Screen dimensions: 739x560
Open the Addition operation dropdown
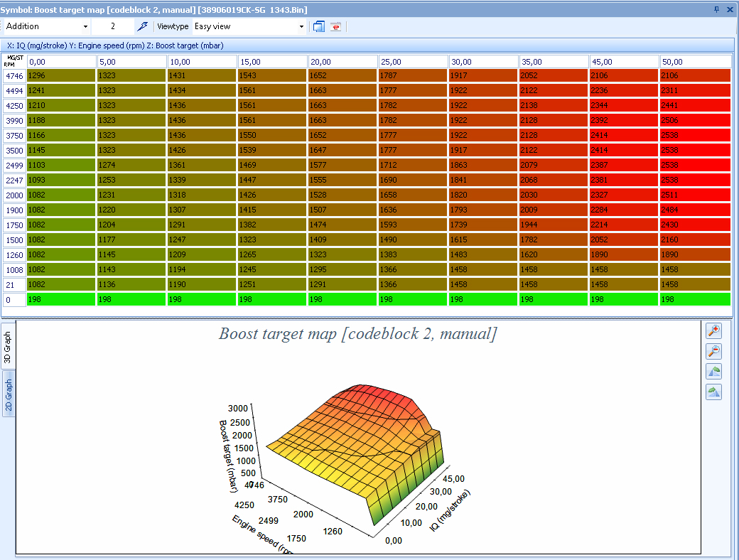click(x=85, y=26)
